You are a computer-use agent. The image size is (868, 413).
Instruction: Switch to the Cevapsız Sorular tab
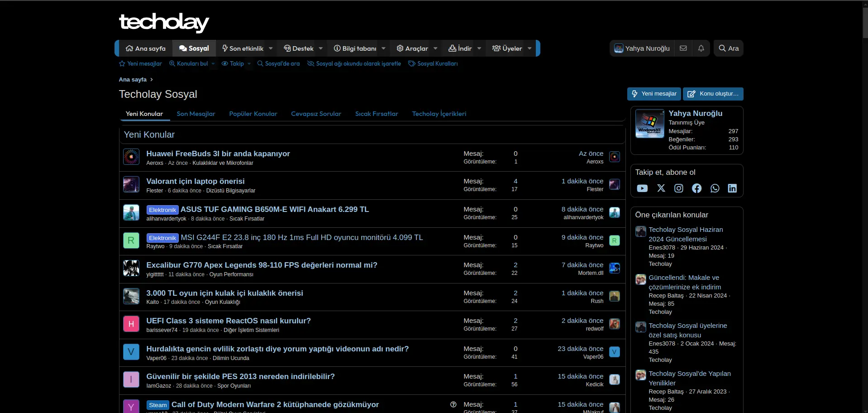coord(316,114)
